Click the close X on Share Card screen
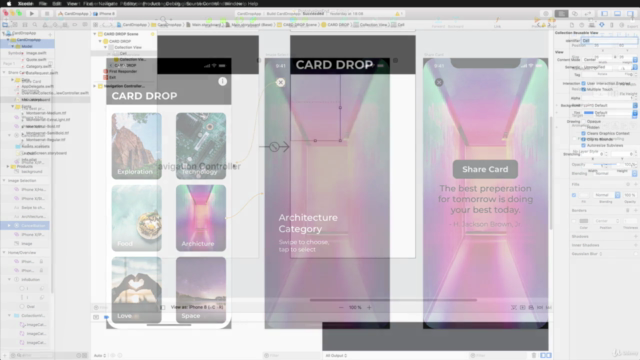The height and width of the screenshot is (360, 640). 439,82
